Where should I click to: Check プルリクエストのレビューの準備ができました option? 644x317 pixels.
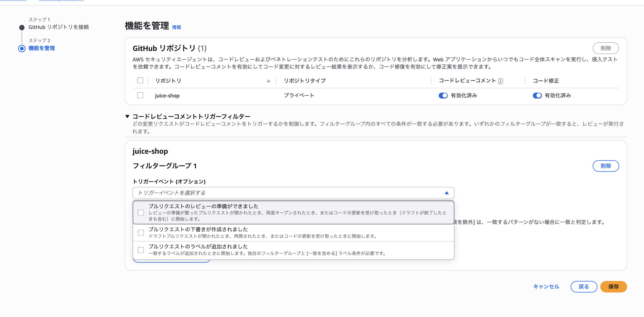point(141,213)
